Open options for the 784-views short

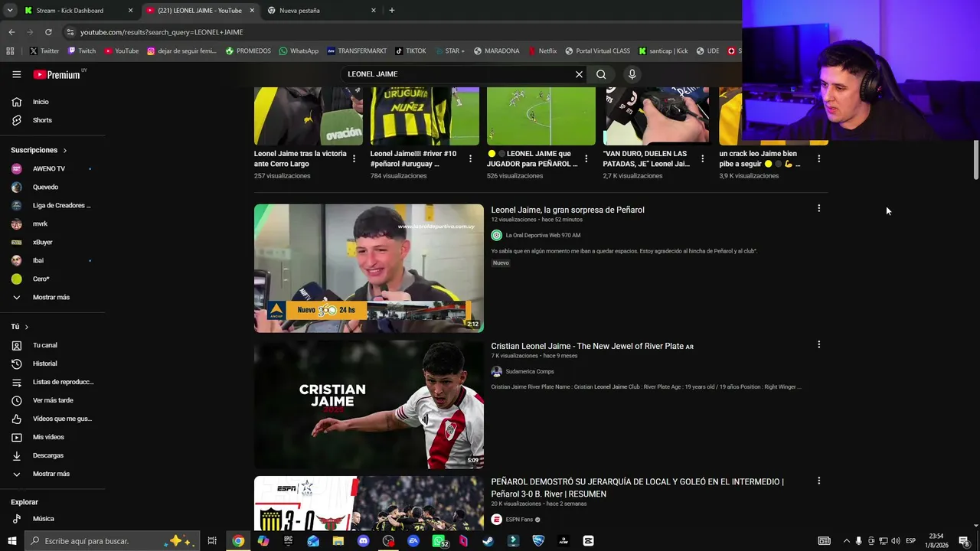(x=470, y=158)
